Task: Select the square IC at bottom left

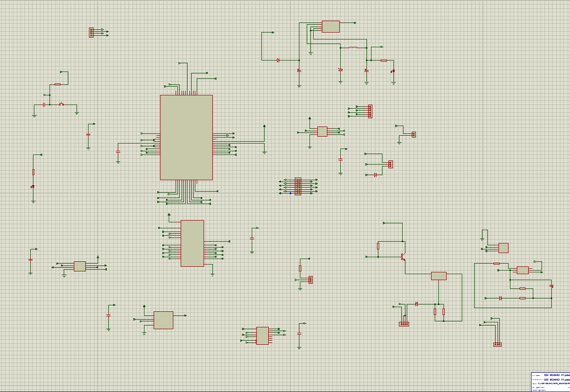Action: pyautogui.click(x=163, y=320)
